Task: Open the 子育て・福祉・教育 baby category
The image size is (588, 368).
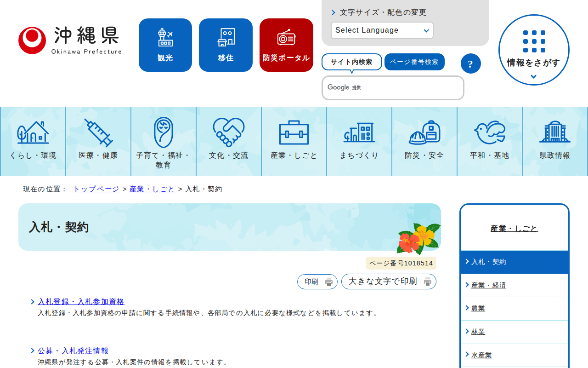Action: point(164,141)
